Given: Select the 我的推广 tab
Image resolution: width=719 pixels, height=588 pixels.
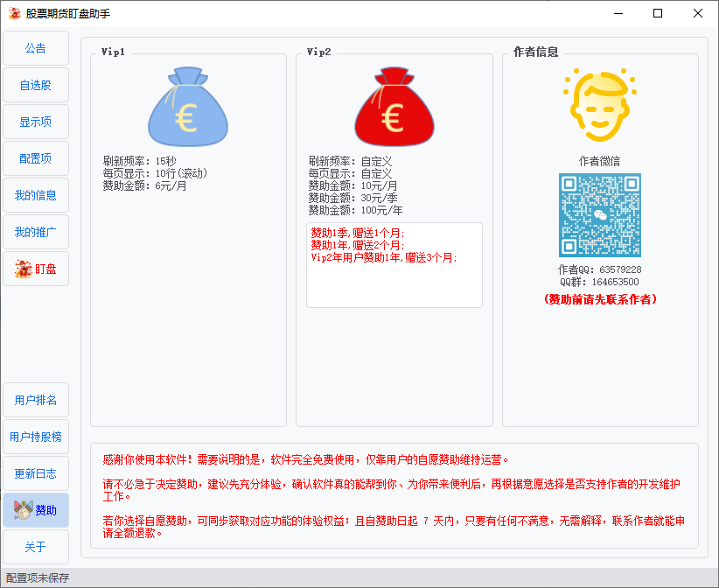Looking at the screenshot, I should pyautogui.click(x=36, y=232).
